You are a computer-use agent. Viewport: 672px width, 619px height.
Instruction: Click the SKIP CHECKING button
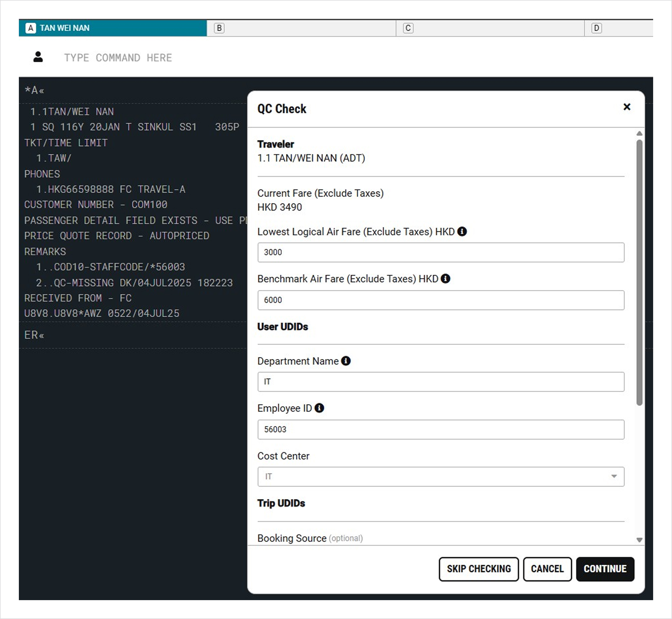(x=479, y=569)
